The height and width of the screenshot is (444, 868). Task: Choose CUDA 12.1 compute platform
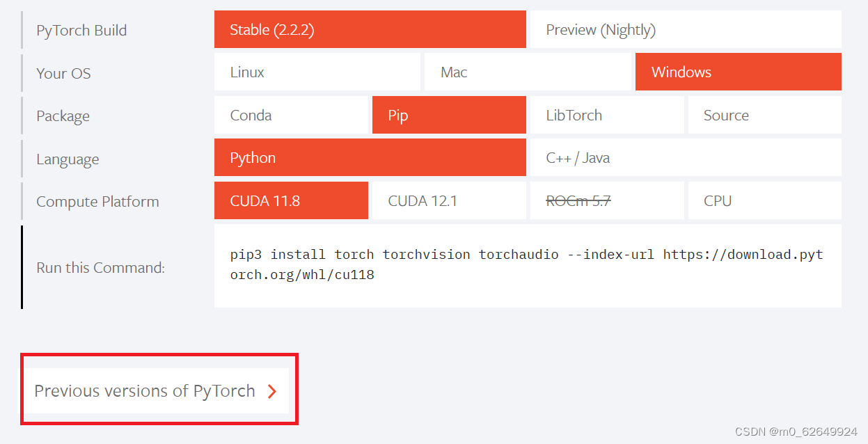coord(449,200)
